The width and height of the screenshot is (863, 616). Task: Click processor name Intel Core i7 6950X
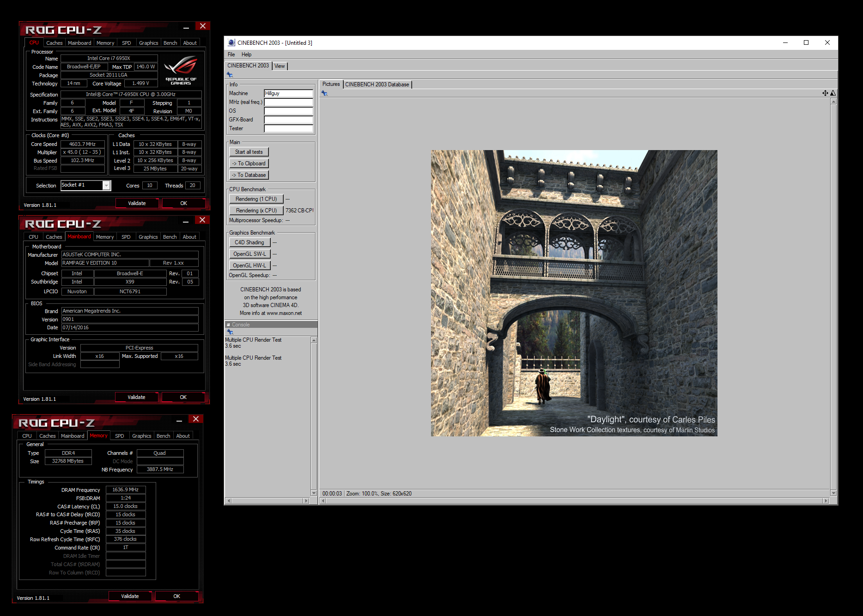109,58
